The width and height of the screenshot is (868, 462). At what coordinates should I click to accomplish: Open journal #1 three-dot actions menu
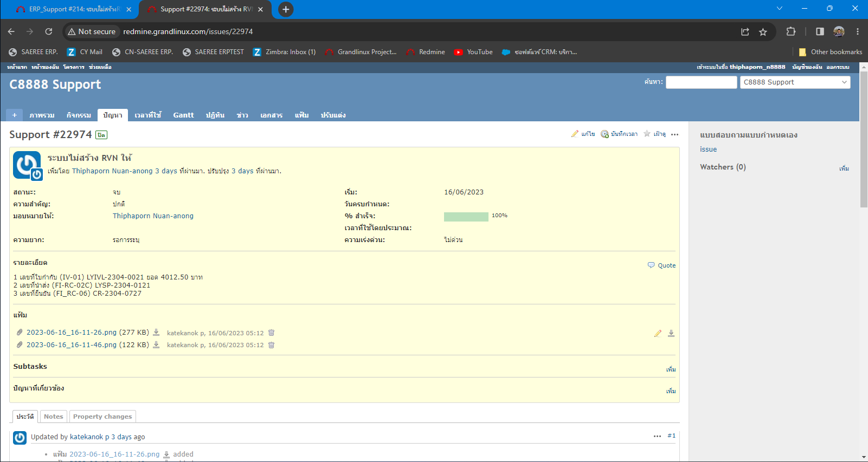657,436
